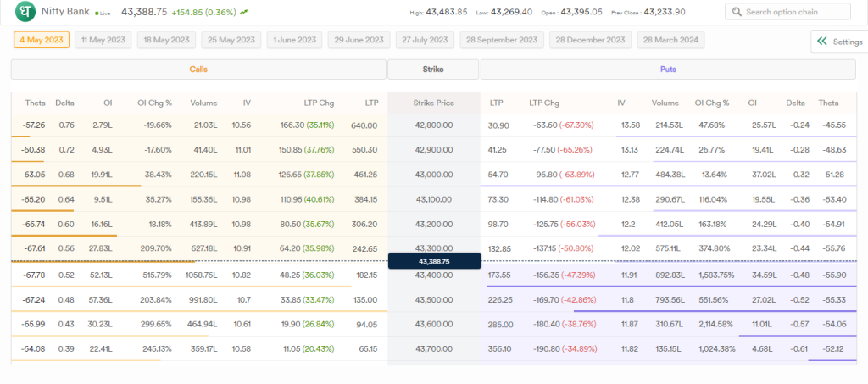Click call LTP 640.00
The height and width of the screenshot is (384, 868).
point(364,125)
